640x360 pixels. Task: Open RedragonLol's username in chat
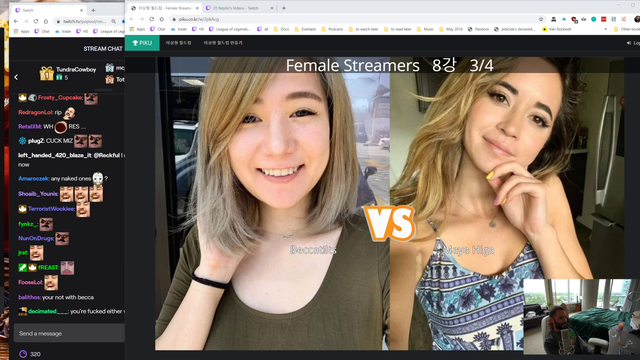(x=36, y=112)
